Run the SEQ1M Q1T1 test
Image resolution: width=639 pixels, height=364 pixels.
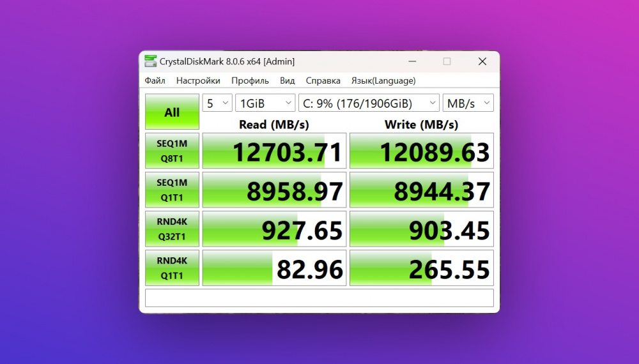172,190
